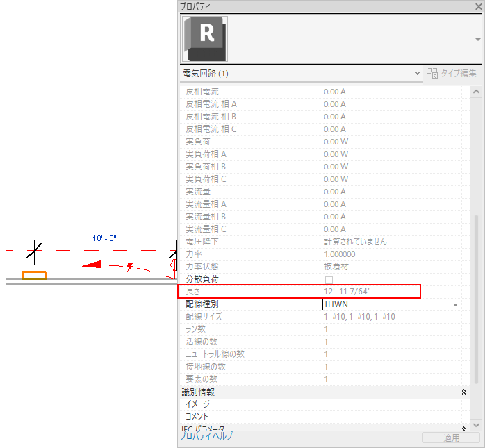Click the 実流量 row label
Image resolution: width=485 pixels, height=448 pixels.
click(198, 192)
